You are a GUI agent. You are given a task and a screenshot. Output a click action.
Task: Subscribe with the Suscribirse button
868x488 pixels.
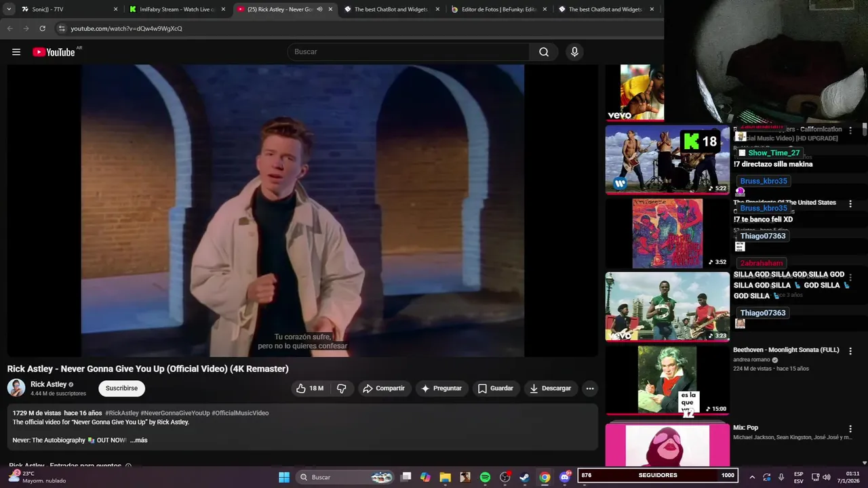[121, 388]
